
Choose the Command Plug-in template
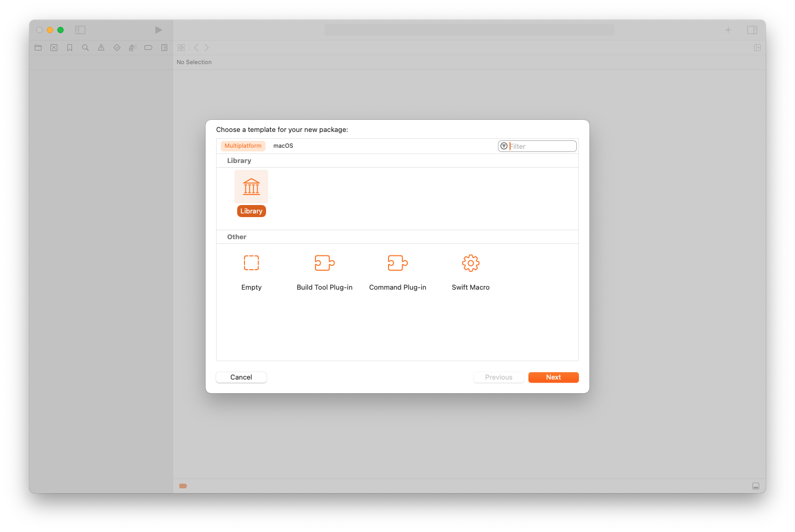(x=397, y=271)
